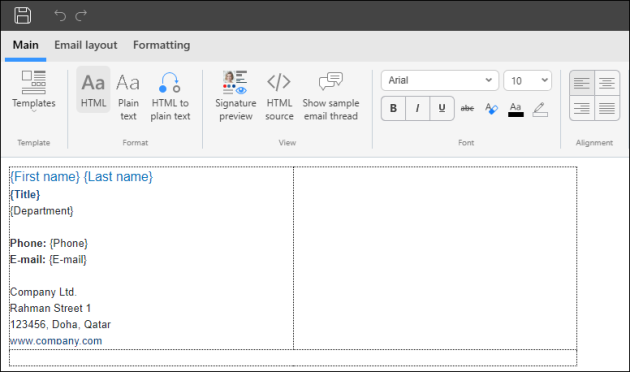Convert HTML to plain text
The height and width of the screenshot is (372, 630).
(x=170, y=96)
